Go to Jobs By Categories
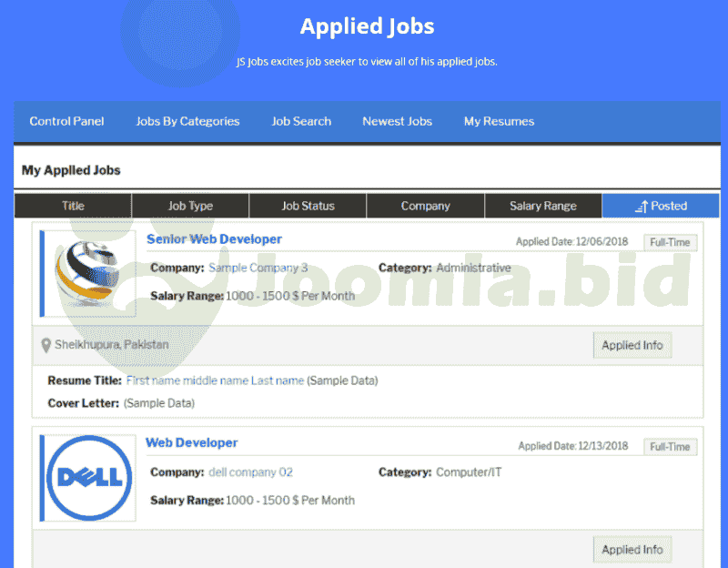Viewport: 728px width, 568px height. (187, 121)
